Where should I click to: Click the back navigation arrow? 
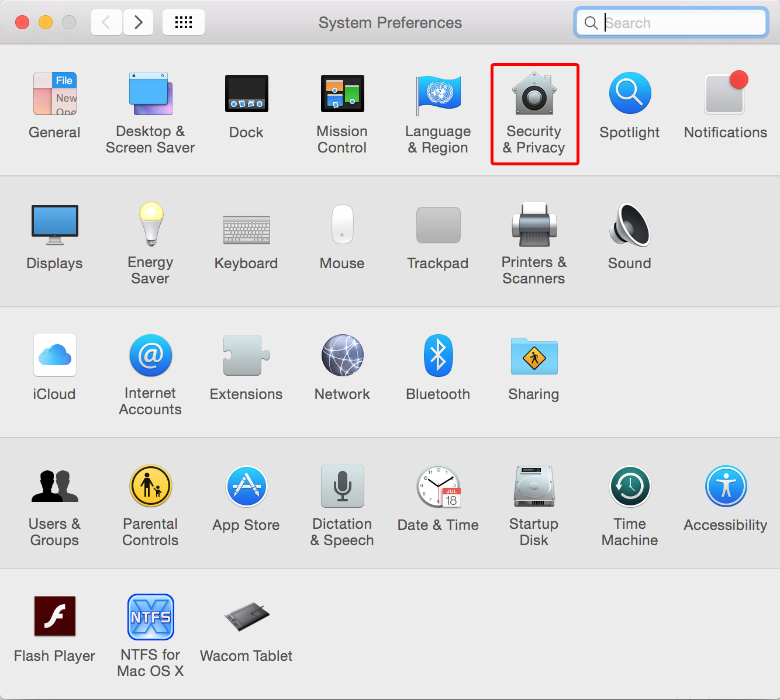point(106,23)
